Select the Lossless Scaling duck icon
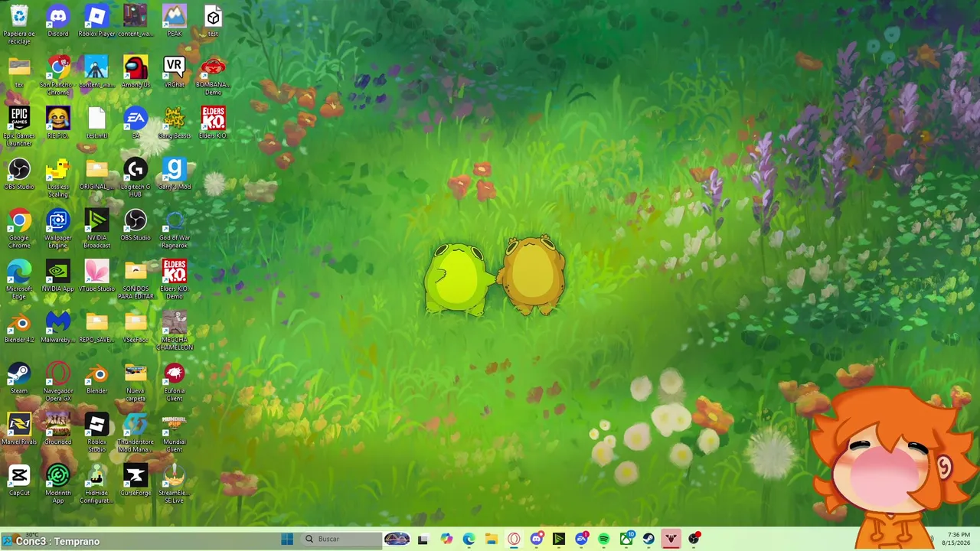This screenshot has height=551, width=980. point(58,178)
